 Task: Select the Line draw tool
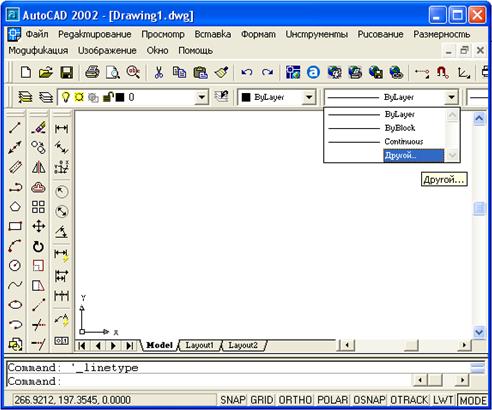(15, 128)
